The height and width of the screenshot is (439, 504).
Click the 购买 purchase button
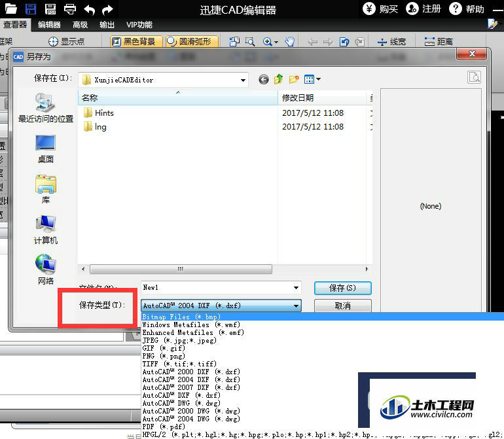(380, 9)
